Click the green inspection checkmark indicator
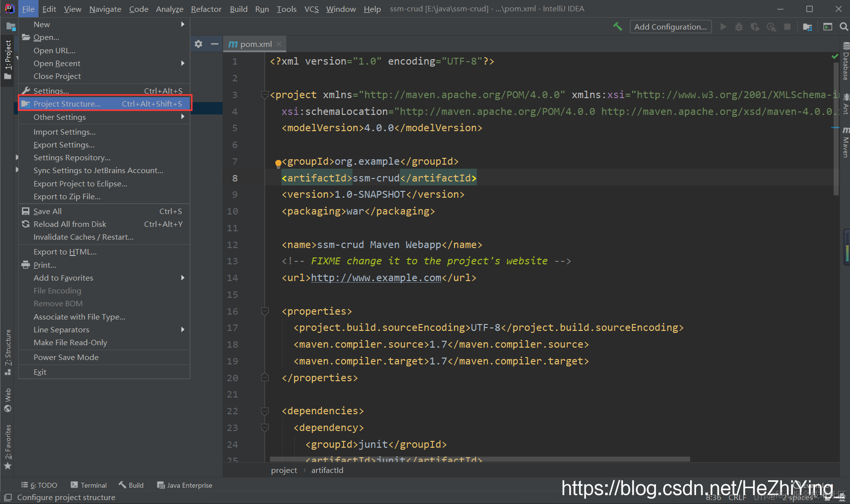Screen dimensions: 850x504 [x=835, y=57]
